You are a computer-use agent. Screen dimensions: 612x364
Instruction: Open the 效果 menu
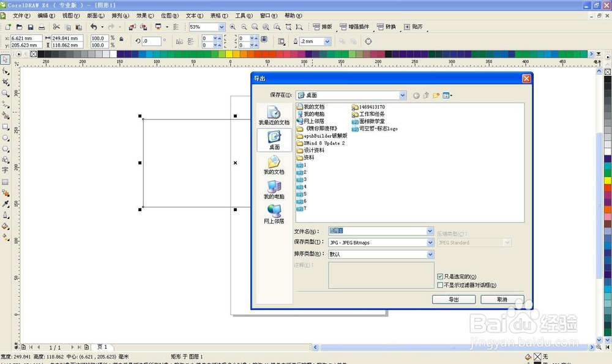tap(145, 16)
